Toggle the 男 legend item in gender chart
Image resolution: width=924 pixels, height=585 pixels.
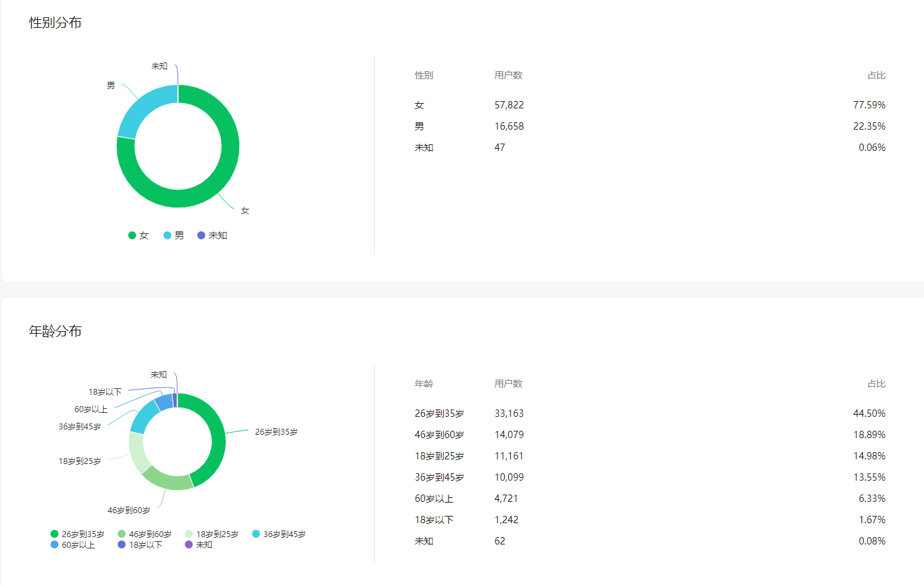coord(174,235)
